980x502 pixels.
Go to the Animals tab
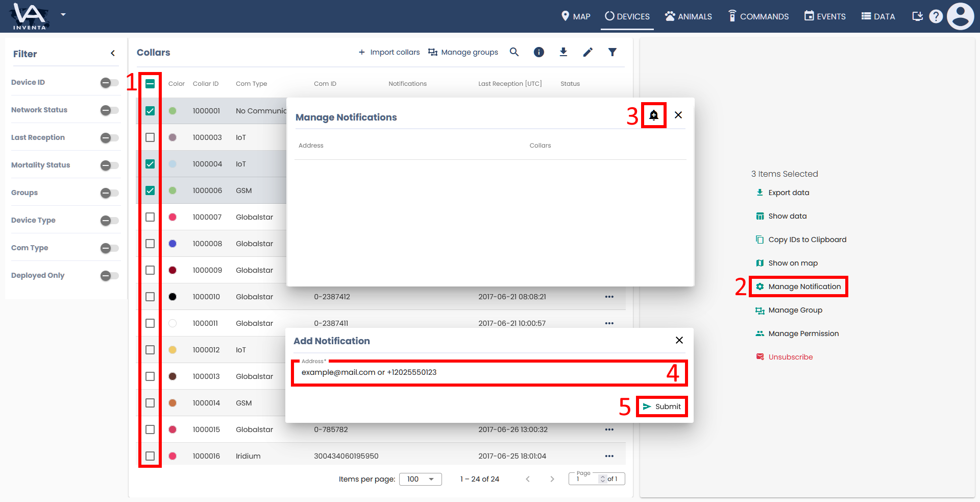click(688, 16)
